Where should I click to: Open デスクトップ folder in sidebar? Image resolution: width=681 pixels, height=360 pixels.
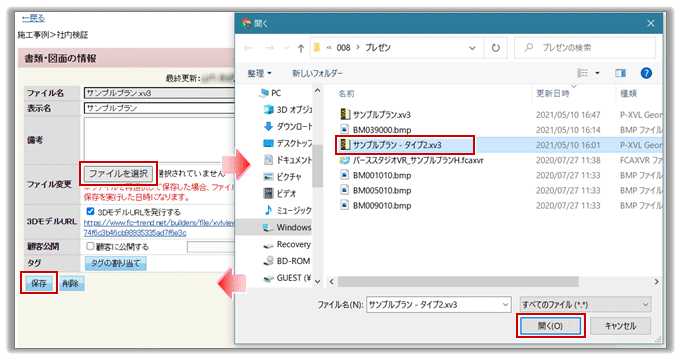288,143
